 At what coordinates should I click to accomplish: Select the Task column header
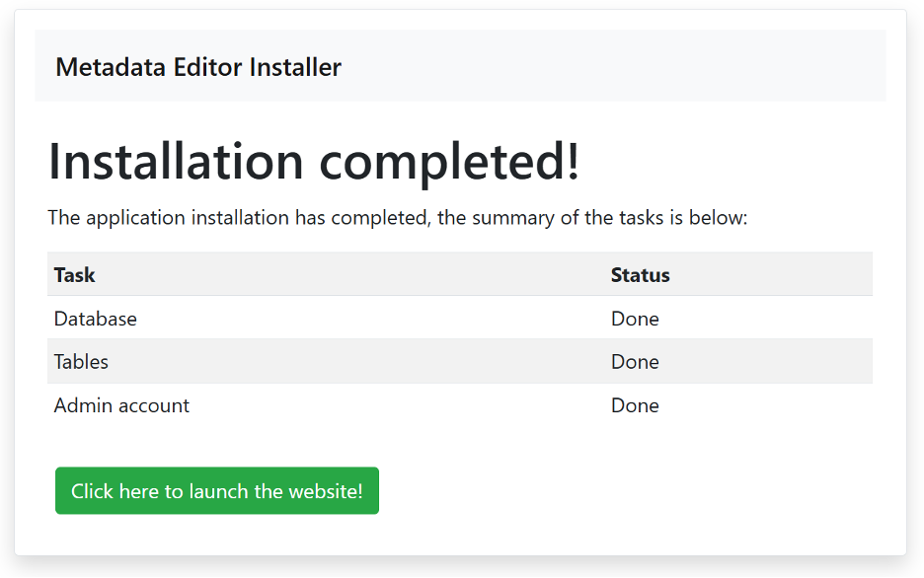74,274
